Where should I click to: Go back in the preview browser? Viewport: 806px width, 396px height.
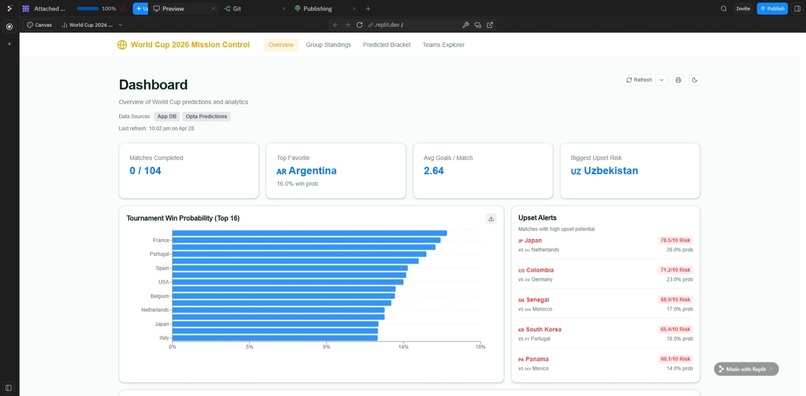[335, 25]
